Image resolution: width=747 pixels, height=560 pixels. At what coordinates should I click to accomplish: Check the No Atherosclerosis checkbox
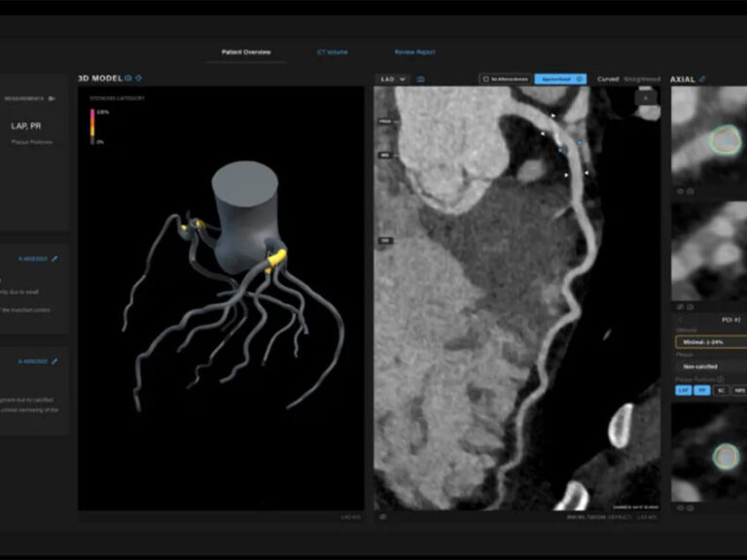click(x=486, y=79)
